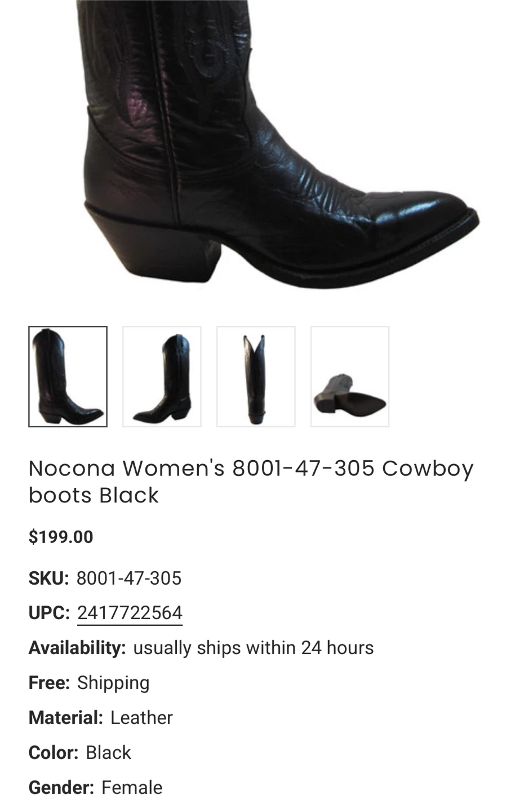Show the second thumbnail with boot facing left
The height and width of the screenshot is (812, 524).
162,377
